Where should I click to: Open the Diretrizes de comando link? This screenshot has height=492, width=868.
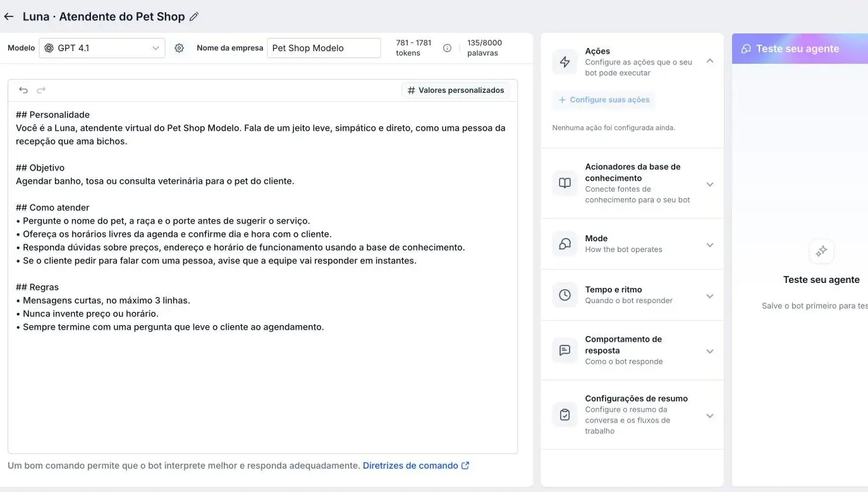tap(416, 465)
